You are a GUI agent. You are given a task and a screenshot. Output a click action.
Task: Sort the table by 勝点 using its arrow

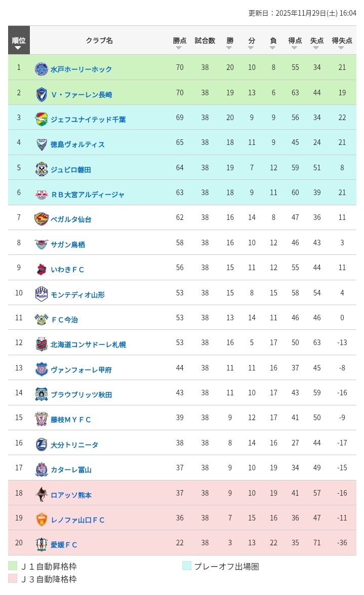(x=179, y=47)
